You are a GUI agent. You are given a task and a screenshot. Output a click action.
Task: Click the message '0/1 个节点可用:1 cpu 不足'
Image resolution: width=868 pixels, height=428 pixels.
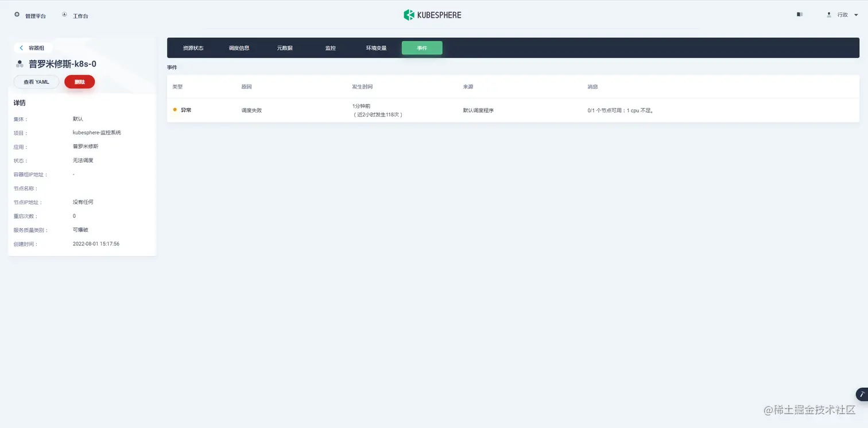point(621,110)
